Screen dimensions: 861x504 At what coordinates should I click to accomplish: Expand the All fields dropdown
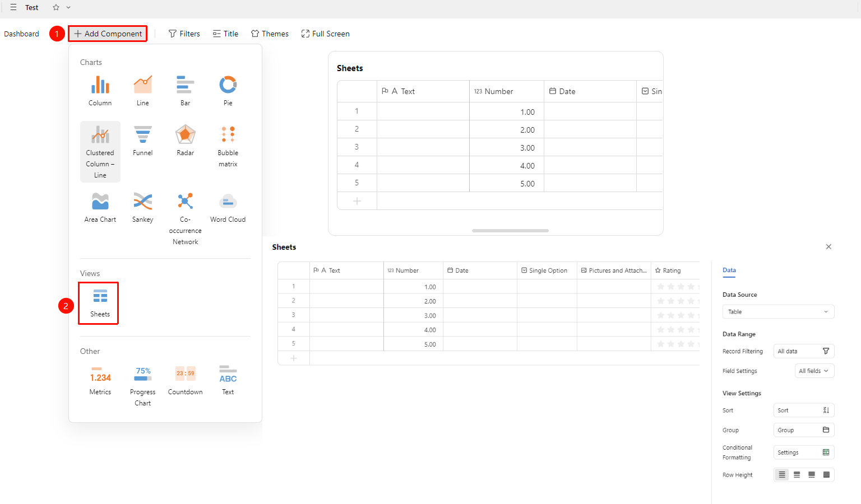tap(814, 371)
